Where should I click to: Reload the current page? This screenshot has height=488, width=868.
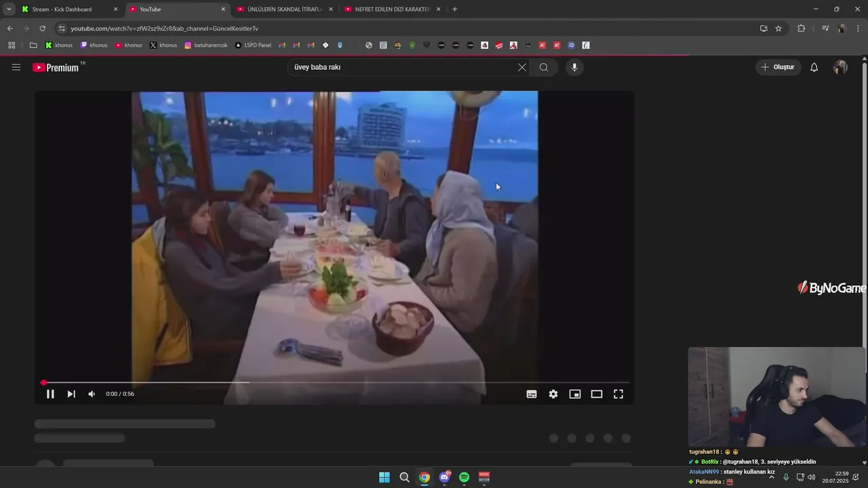42,28
